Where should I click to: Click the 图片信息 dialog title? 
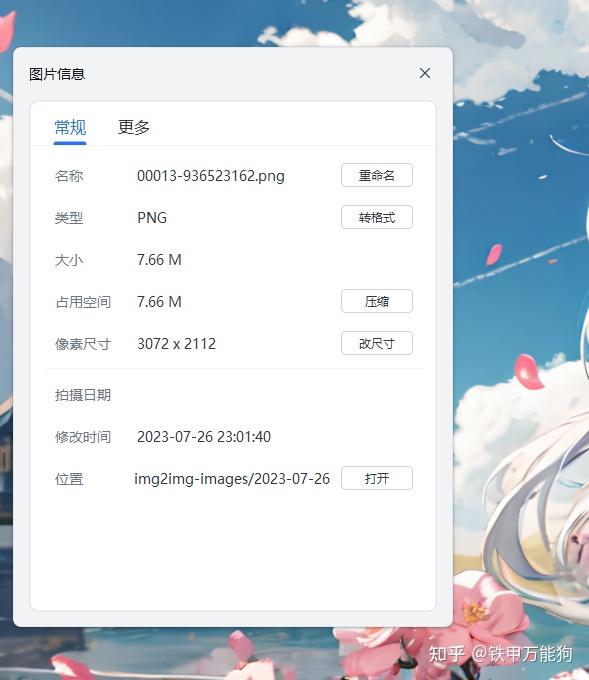[57, 74]
